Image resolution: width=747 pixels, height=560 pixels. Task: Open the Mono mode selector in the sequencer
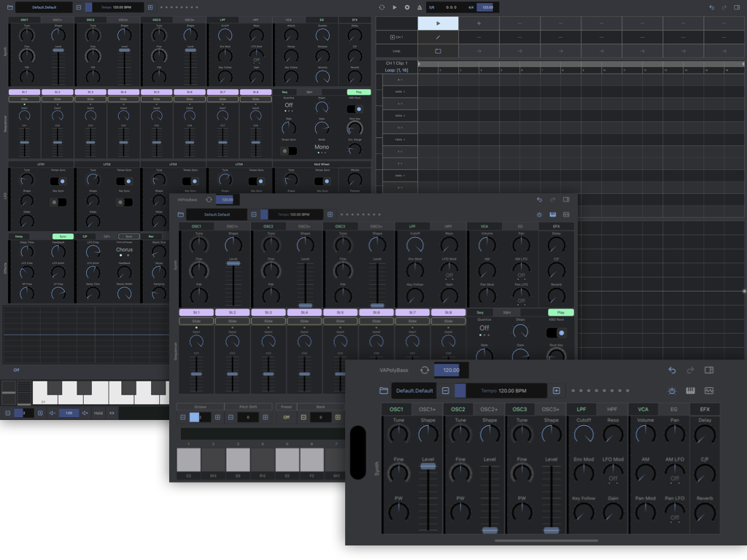(322, 147)
